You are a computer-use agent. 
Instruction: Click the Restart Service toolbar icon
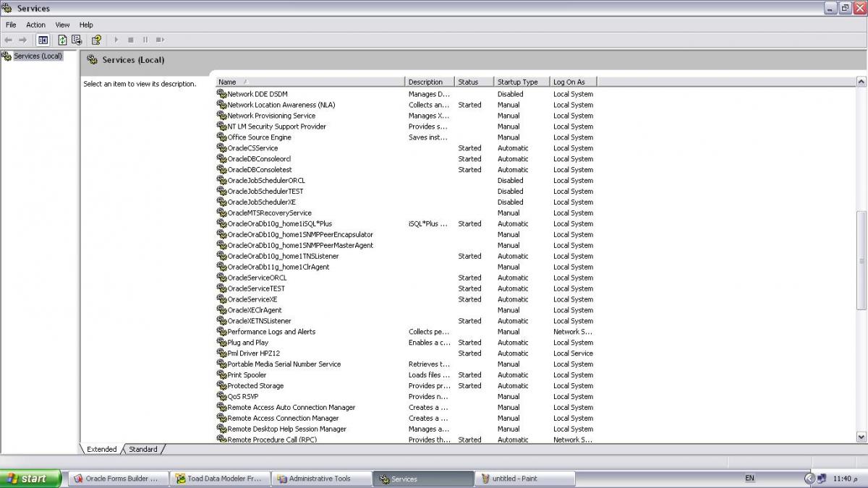[x=160, y=40]
